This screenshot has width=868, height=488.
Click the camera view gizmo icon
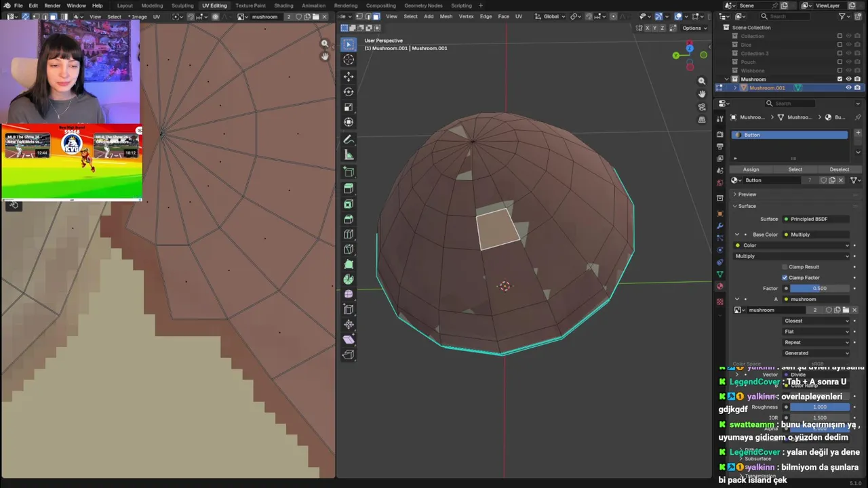point(702,106)
